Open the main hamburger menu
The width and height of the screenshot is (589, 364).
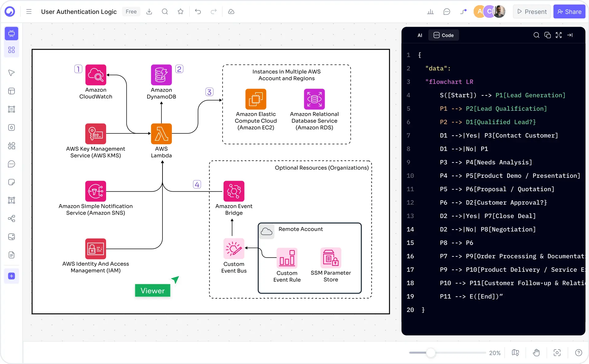point(29,11)
